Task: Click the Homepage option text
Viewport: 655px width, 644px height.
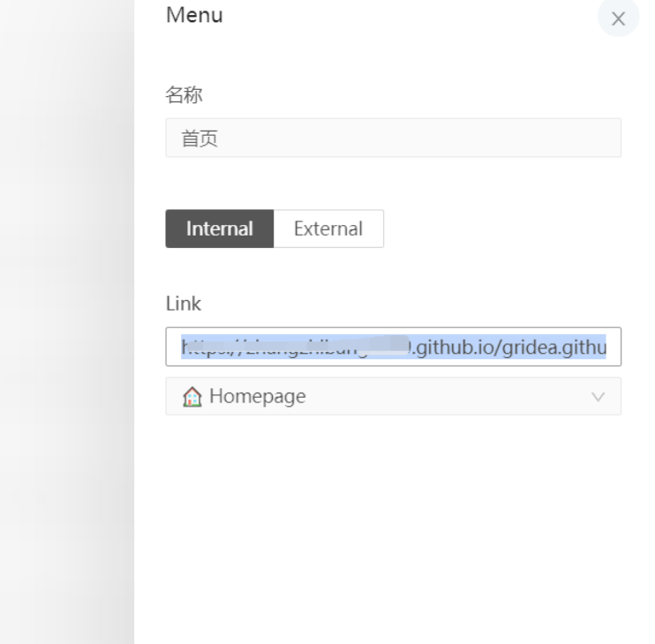Action: 258,397
